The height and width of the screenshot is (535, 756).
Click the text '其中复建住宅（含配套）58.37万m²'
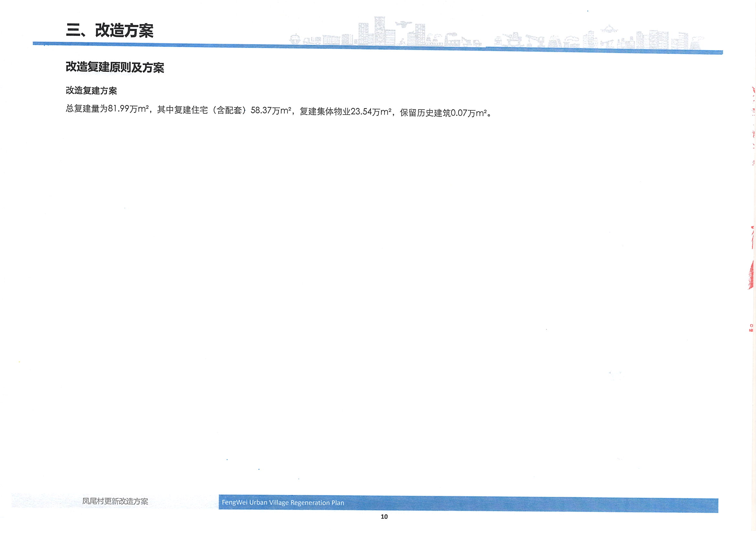(224, 110)
